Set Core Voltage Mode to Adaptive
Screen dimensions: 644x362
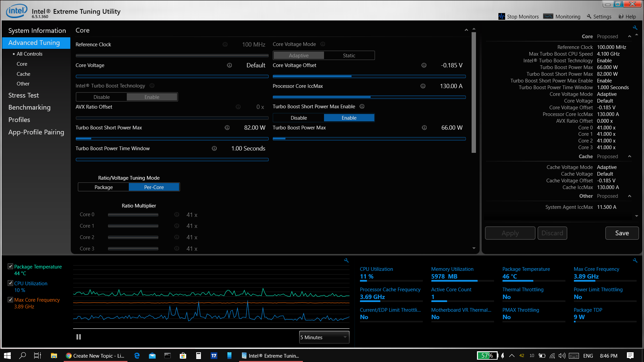point(299,56)
